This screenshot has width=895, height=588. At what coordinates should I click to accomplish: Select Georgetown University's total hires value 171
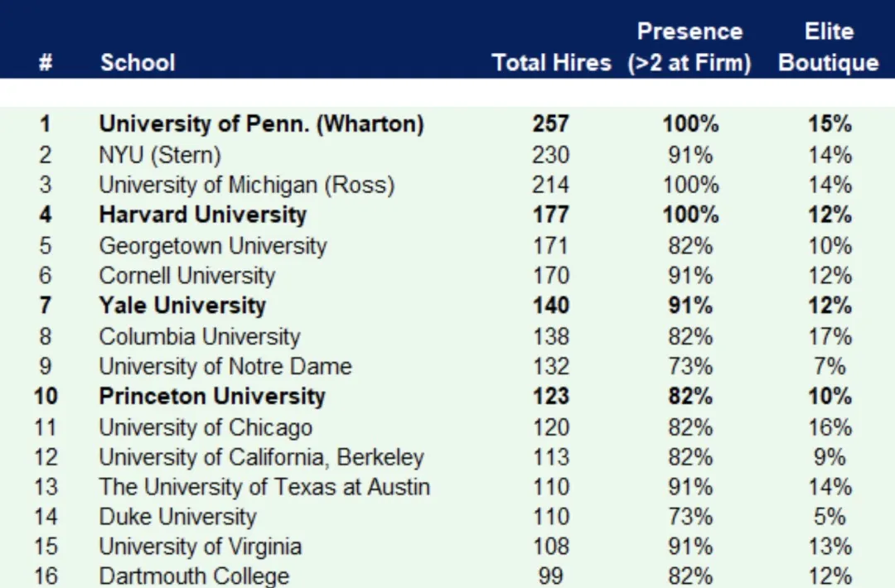[x=551, y=246]
